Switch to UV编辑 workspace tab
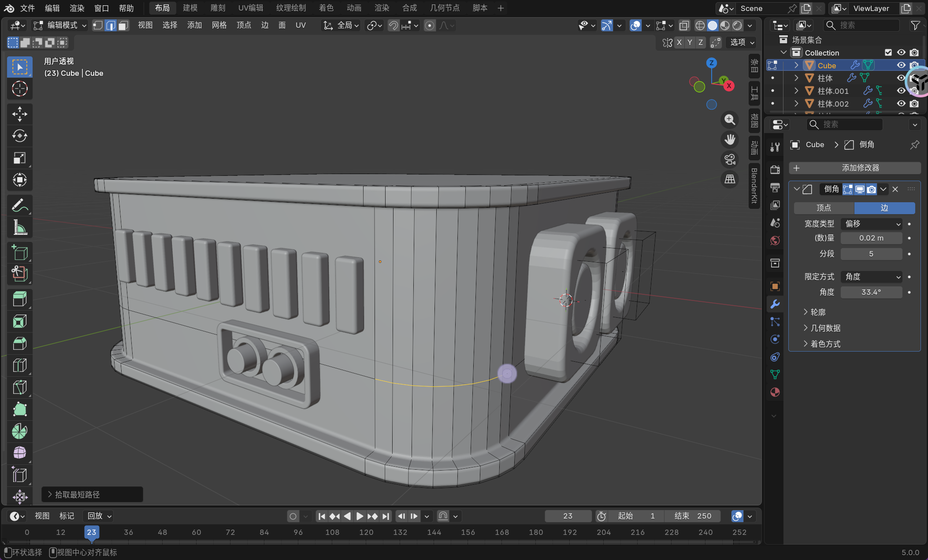 [x=250, y=8]
